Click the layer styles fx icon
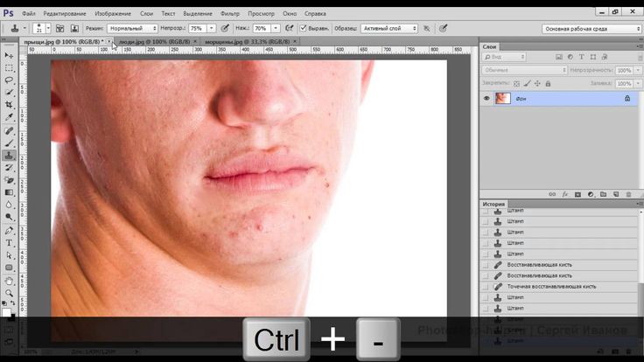The width and height of the screenshot is (644, 362). [564, 194]
